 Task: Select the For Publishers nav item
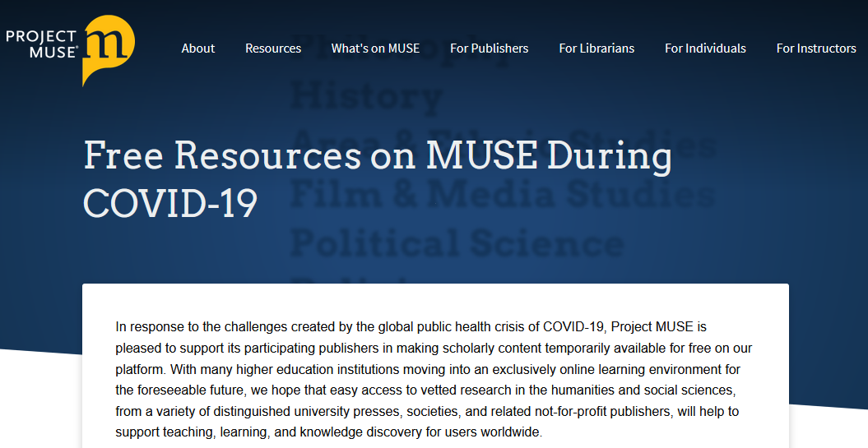pyautogui.click(x=489, y=48)
